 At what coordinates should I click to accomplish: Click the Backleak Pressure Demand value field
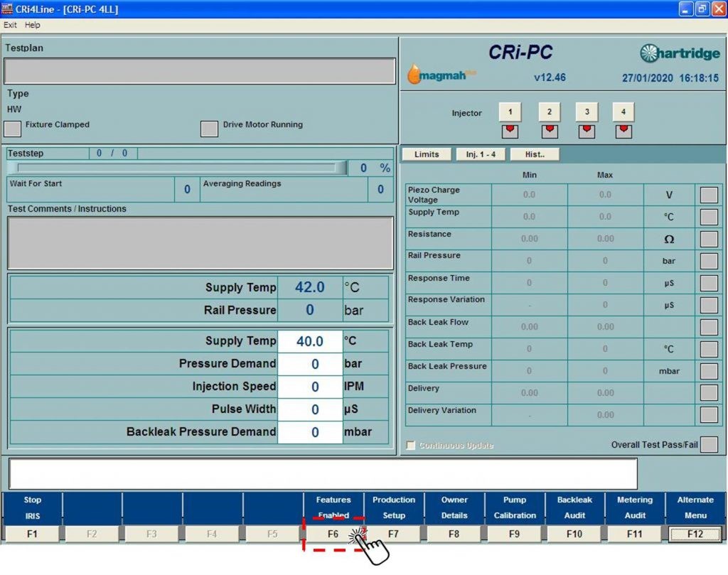click(310, 432)
